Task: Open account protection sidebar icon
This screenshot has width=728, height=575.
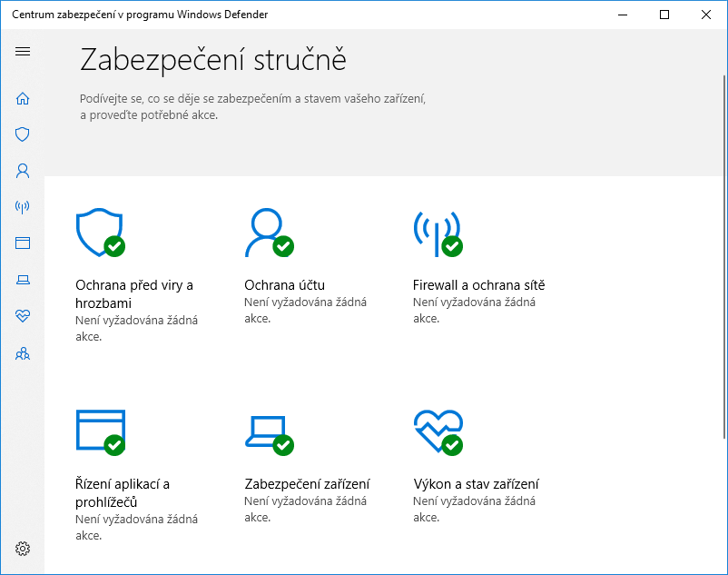Action: 23,171
